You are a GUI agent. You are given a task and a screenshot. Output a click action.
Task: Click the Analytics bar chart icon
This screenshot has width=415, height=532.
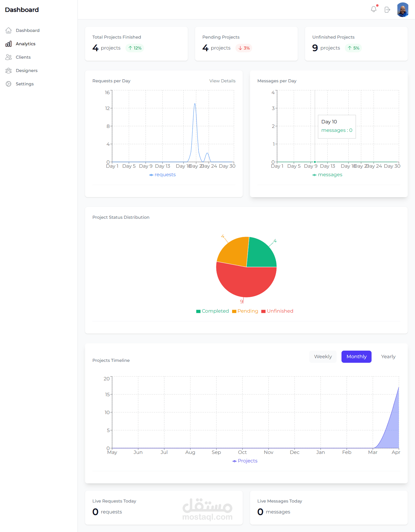pyautogui.click(x=9, y=44)
